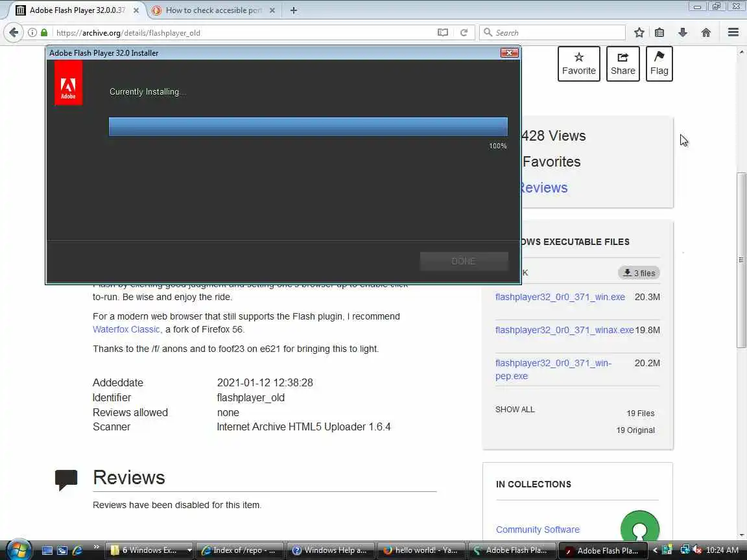
Task: Download flashplayer32_0r0_371_winax.exe
Action: click(x=565, y=330)
